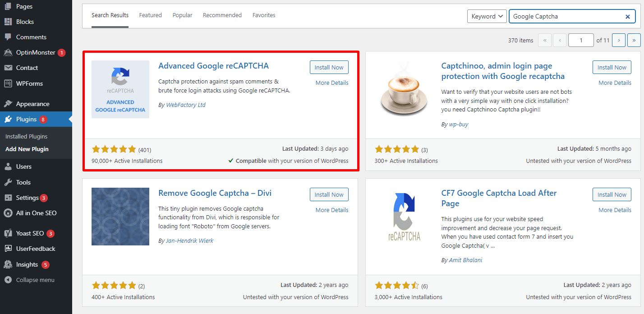
Task: Go to previous results page
Action: (560, 40)
